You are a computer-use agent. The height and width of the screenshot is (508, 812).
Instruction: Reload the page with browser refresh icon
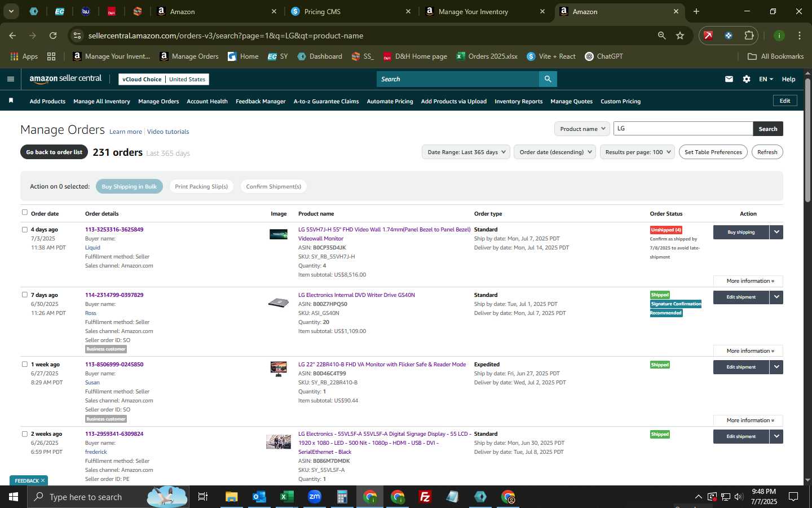pyautogui.click(x=53, y=36)
